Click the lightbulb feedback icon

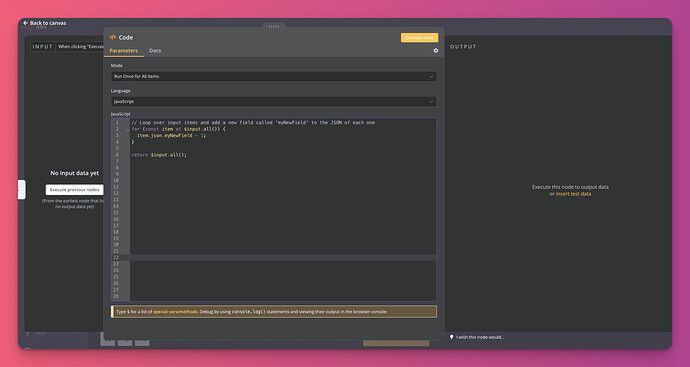click(x=451, y=337)
